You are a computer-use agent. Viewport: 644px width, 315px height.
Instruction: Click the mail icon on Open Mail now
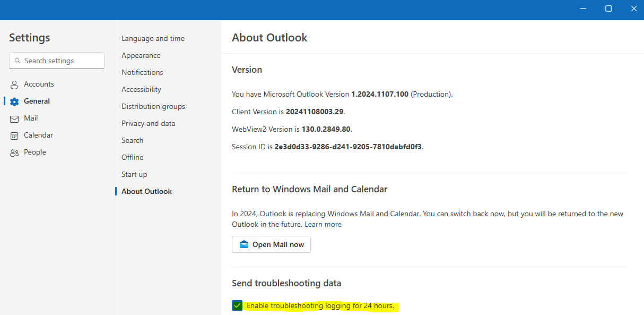(244, 244)
